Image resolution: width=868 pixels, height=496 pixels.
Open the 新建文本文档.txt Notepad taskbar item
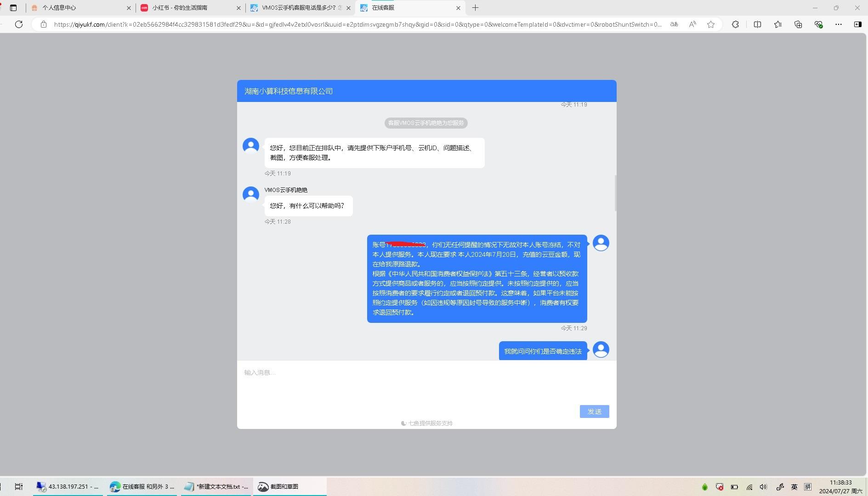216,487
